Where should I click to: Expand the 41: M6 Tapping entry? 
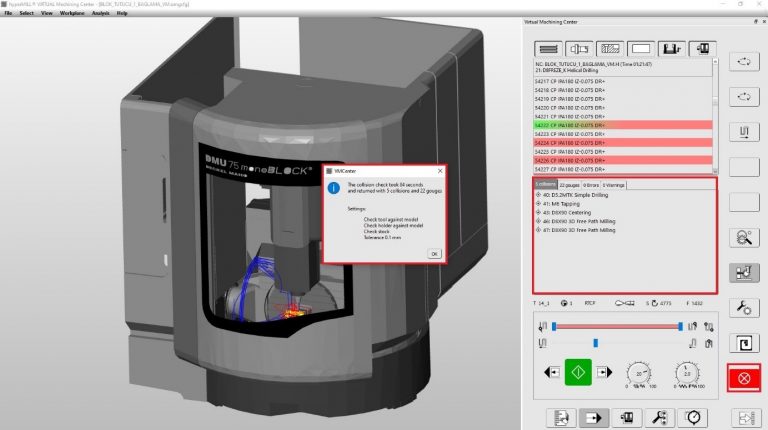539,203
